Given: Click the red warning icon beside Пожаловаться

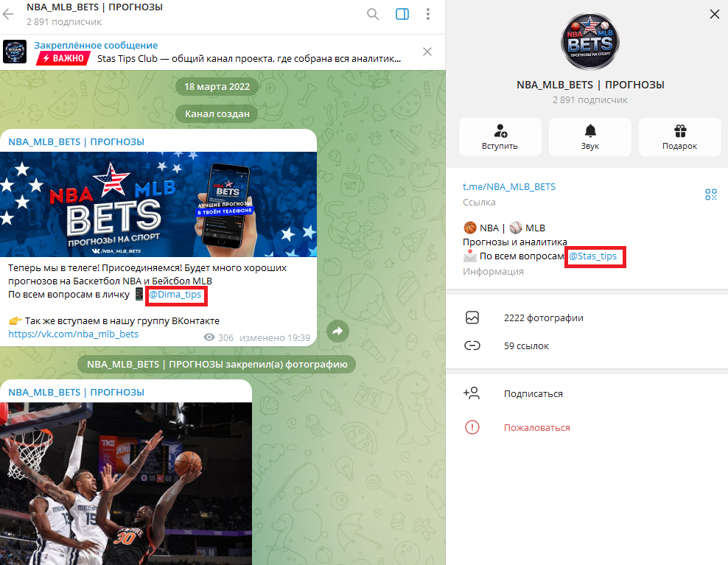Looking at the screenshot, I should pyautogui.click(x=472, y=427).
